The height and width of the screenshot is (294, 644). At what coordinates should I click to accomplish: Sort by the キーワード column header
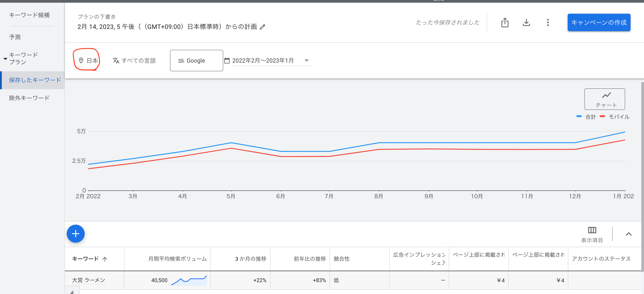tap(86, 259)
